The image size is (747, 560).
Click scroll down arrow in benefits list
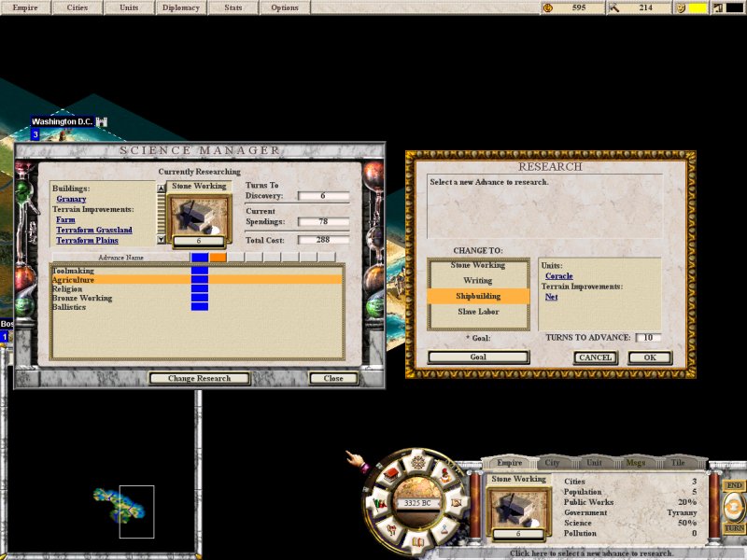[x=161, y=239]
